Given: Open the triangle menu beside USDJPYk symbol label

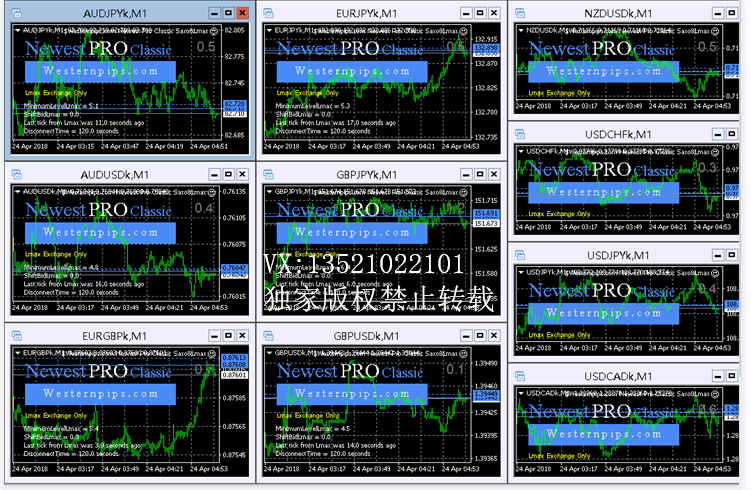Looking at the screenshot, I should (521, 272).
